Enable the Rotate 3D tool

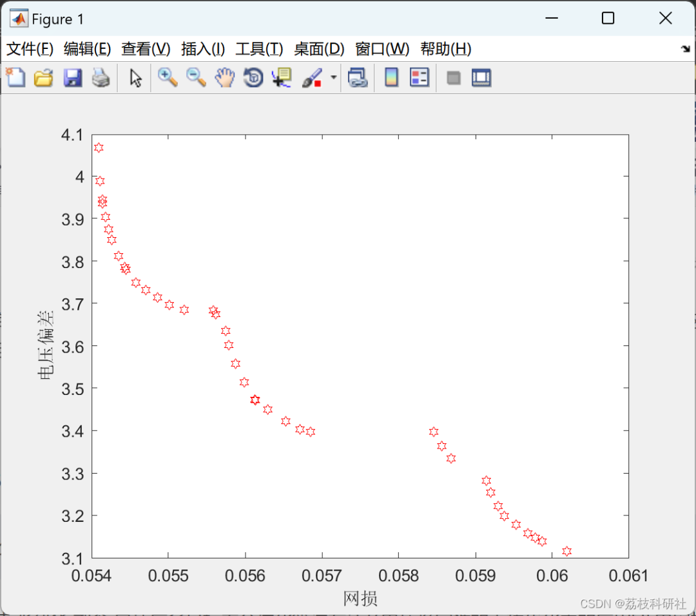[253, 78]
